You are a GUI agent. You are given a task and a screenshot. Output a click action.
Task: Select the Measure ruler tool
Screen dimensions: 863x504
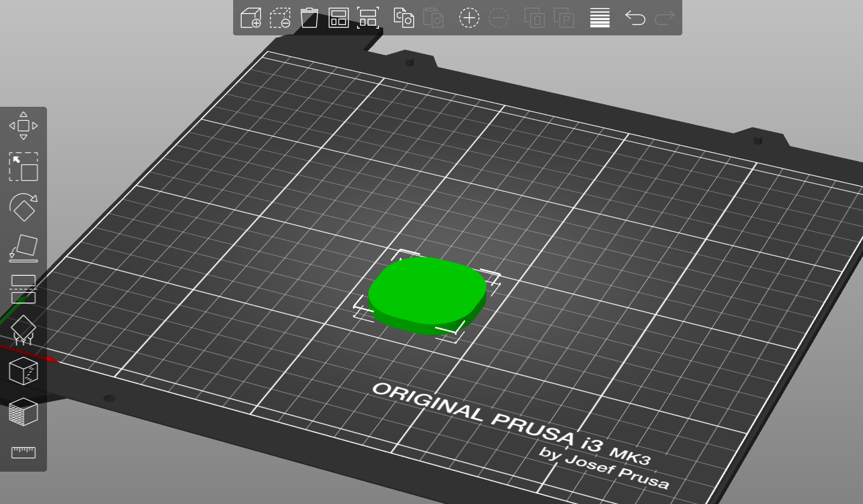click(23, 453)
